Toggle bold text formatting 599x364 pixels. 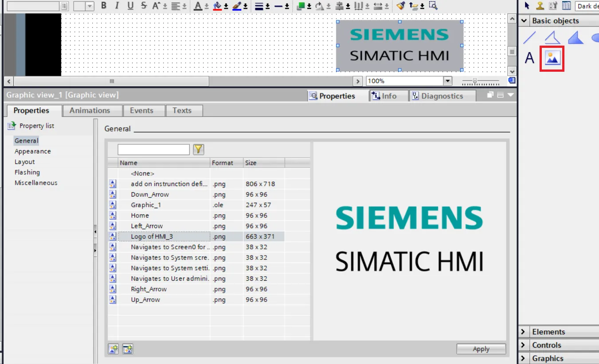tap(104, 6)
